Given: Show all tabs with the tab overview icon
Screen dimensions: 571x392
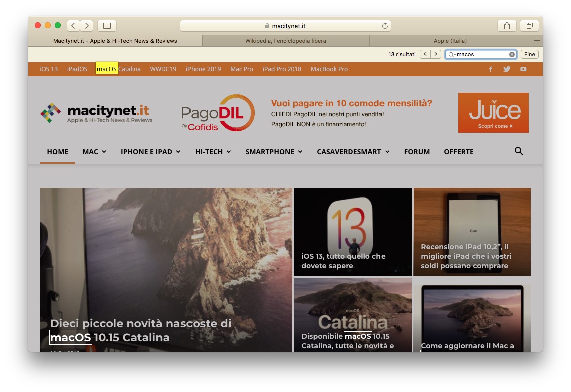Looking at the screenshot, I should click(x=529, y=25).
